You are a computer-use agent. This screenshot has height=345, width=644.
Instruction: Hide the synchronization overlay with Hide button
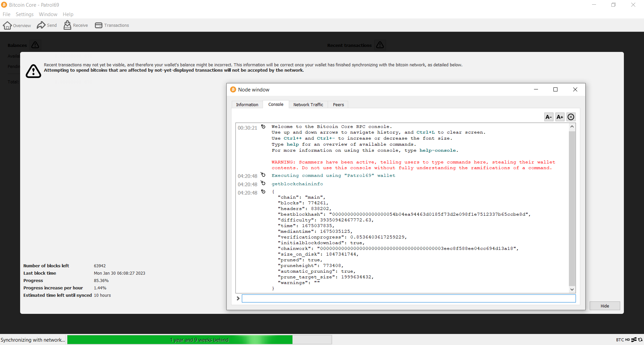[605, 306]
